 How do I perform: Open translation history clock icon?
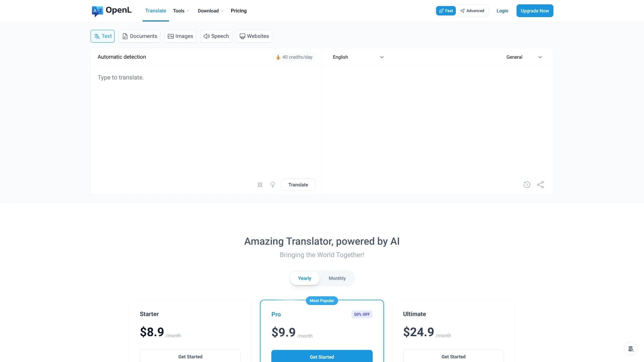pyautogui.click(x=527, y=185)
